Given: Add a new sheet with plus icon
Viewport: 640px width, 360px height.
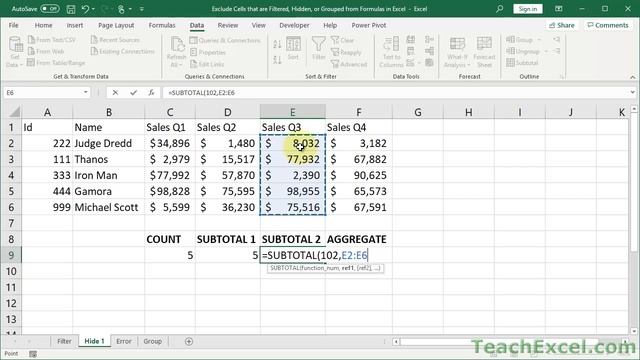Looking at the screenshot, I should point(189,341).
